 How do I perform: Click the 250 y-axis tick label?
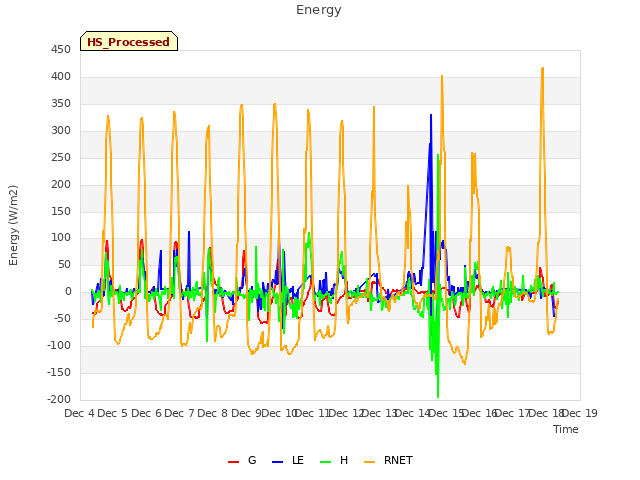[x=61, y=158]
